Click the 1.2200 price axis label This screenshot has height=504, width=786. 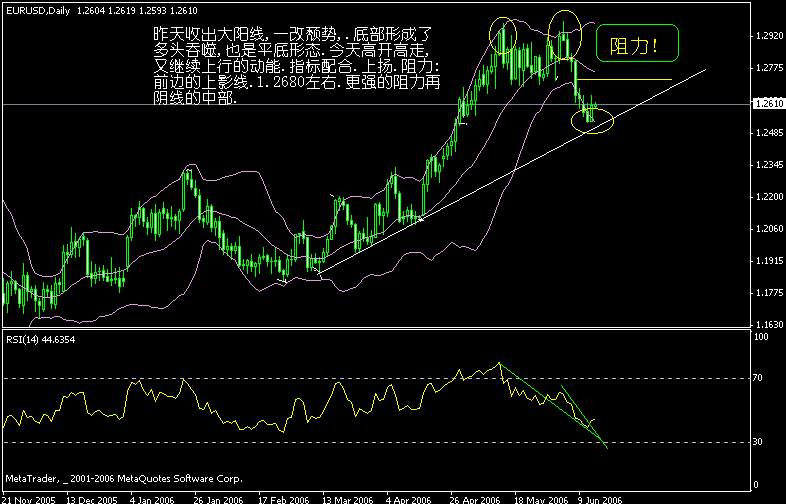(x=768, y=197)
